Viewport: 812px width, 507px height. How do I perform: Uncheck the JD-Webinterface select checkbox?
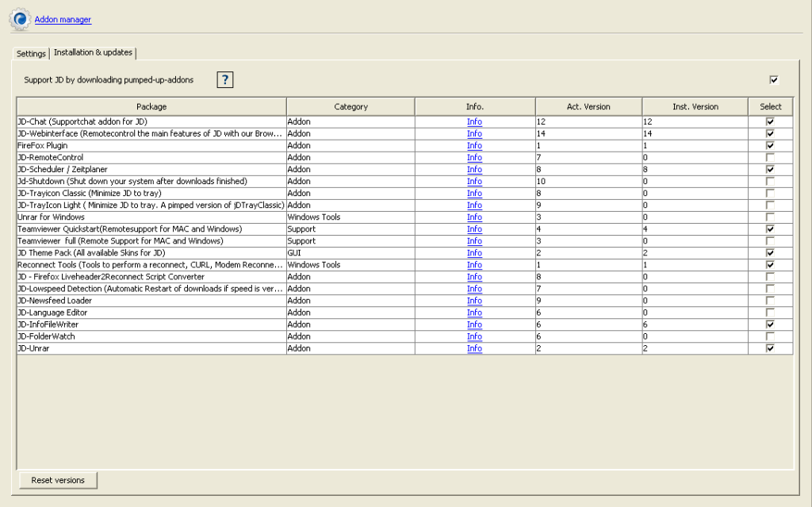[770, 134]
